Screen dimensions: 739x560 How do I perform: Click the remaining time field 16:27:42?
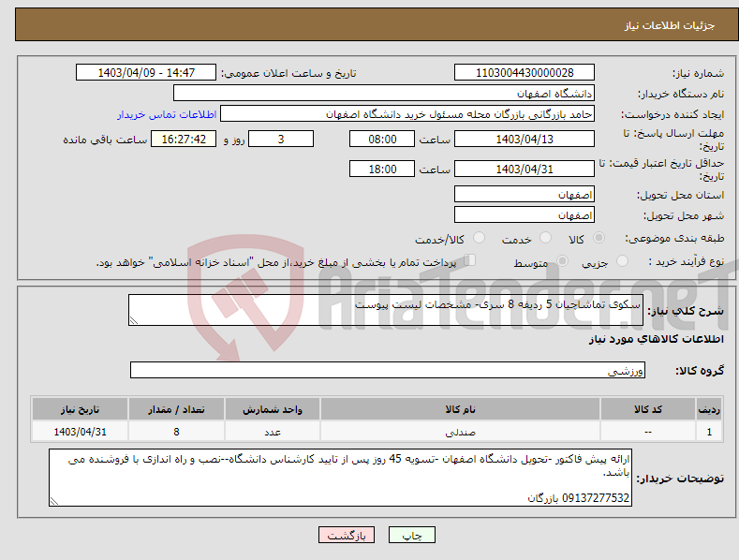pyautogui.click(x=184, y=139)
